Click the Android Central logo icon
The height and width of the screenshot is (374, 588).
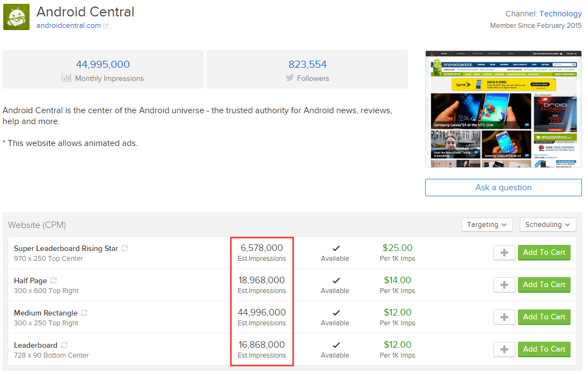(16, 17)
